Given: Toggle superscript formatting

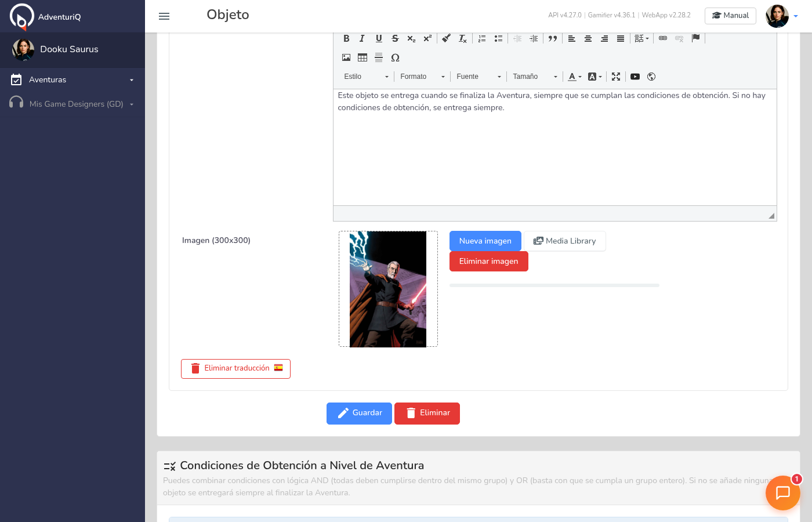Looking at the screenshot, I should [x=427, y=38].
